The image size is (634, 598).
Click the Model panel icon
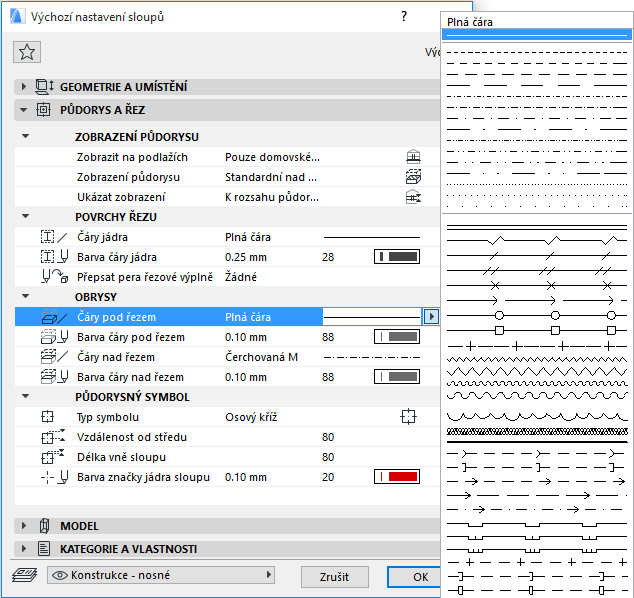click(x=44, y=526)
